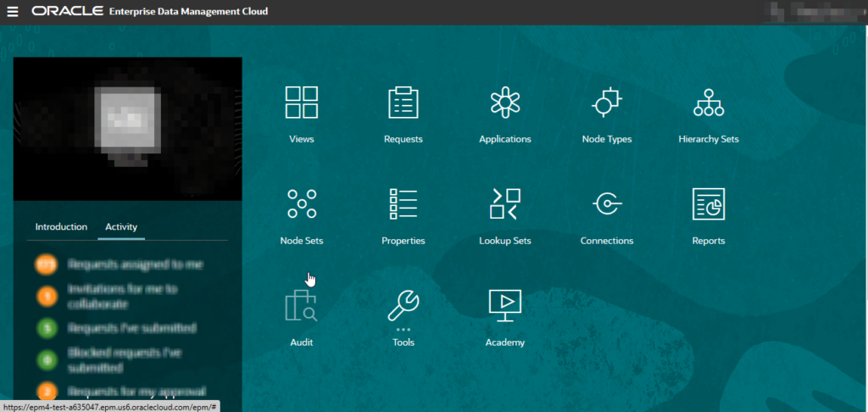868x412 pixels.
Task: Open the Node Sets circles icon
Action: [301, 203]
